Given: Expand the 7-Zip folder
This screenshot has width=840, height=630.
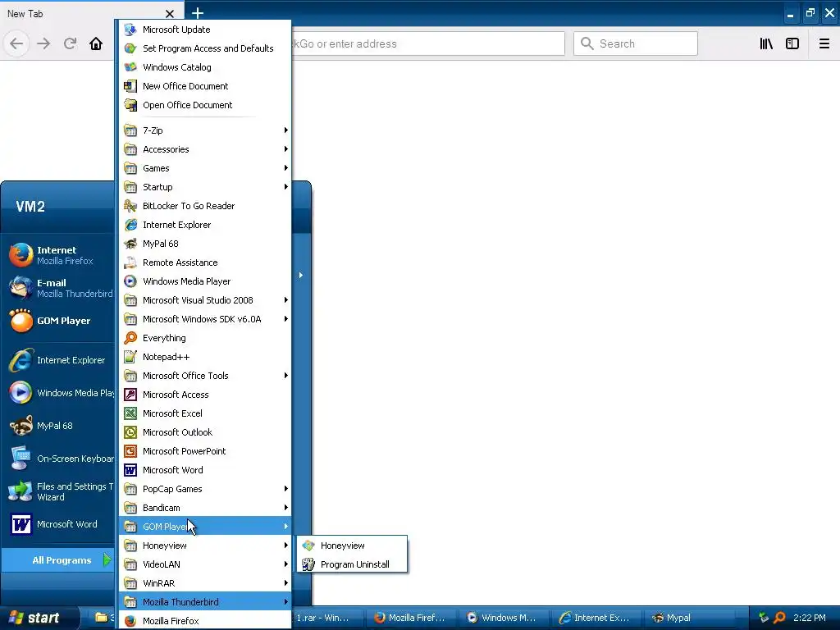Looking at the screenshot, I should tap(204, 130).
